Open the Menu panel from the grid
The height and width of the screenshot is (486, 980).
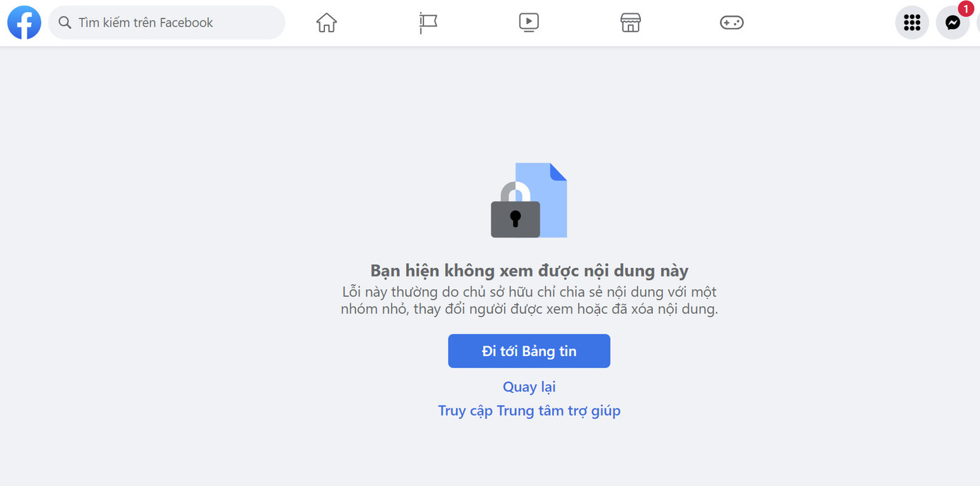pyautogui.click(x=912, y=22)
